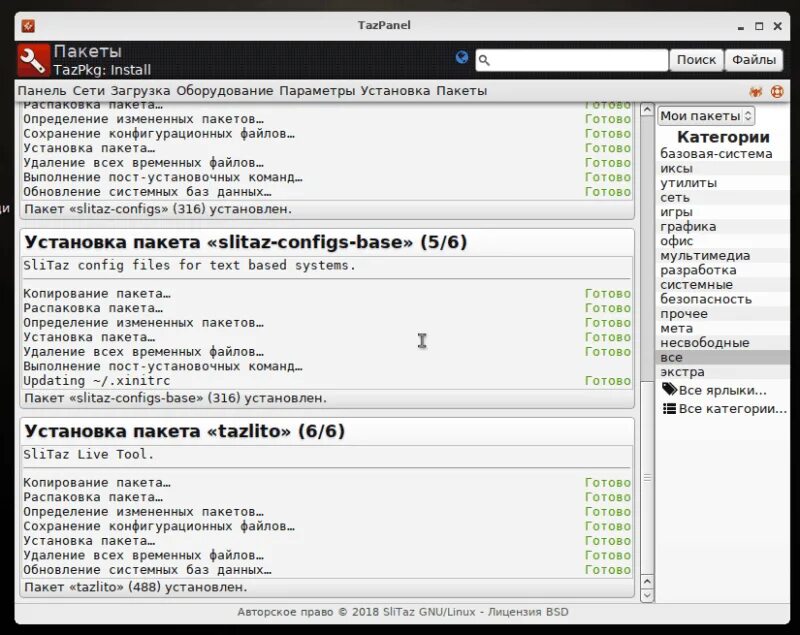Minimize the TazPanel window
The height and width of the screenshot is (635, 800).
(x=740, y=27)
